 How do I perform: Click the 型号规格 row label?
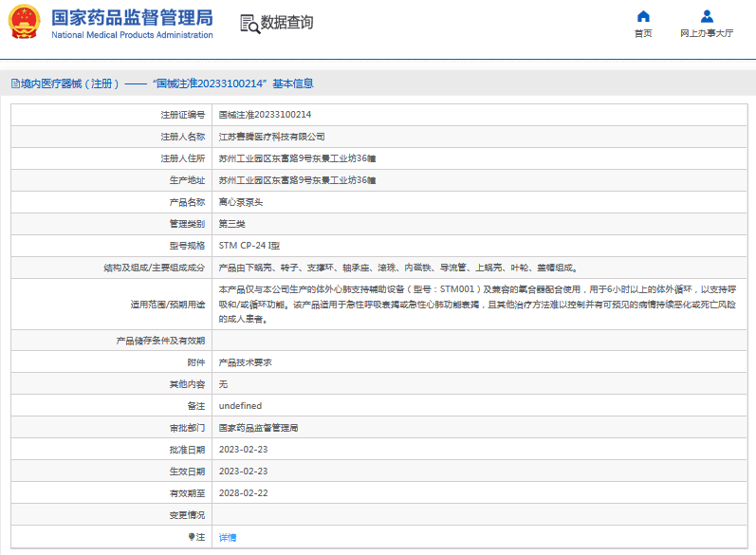click(187, 246)
